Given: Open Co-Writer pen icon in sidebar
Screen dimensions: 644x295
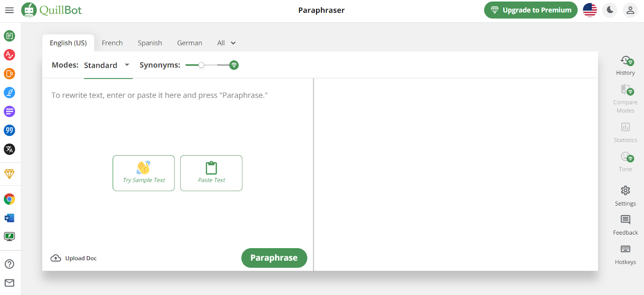Looking at the screenshot, I should click(9, 93).
